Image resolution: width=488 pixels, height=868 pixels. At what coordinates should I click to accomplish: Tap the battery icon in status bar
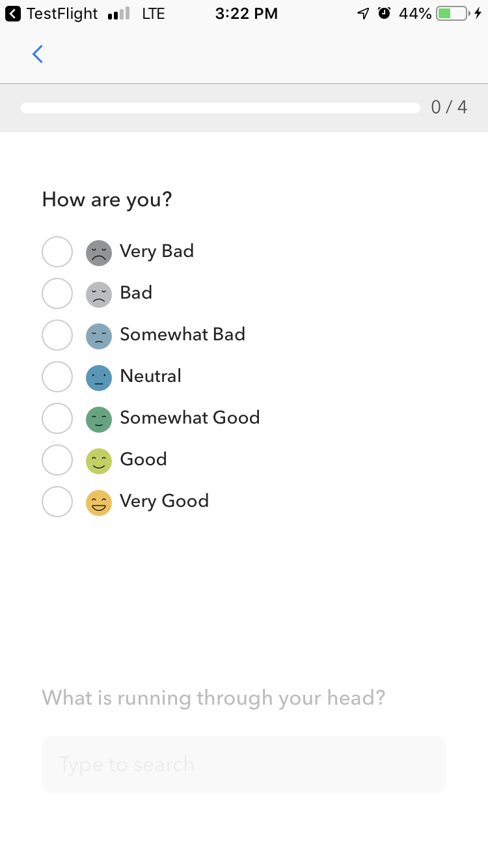tap(453, 14)
